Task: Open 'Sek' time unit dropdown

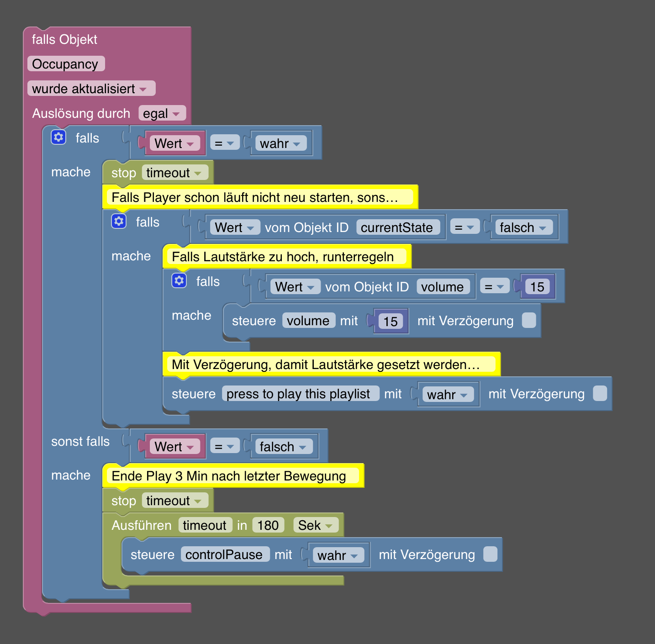Action: click(x=316, y=525)
